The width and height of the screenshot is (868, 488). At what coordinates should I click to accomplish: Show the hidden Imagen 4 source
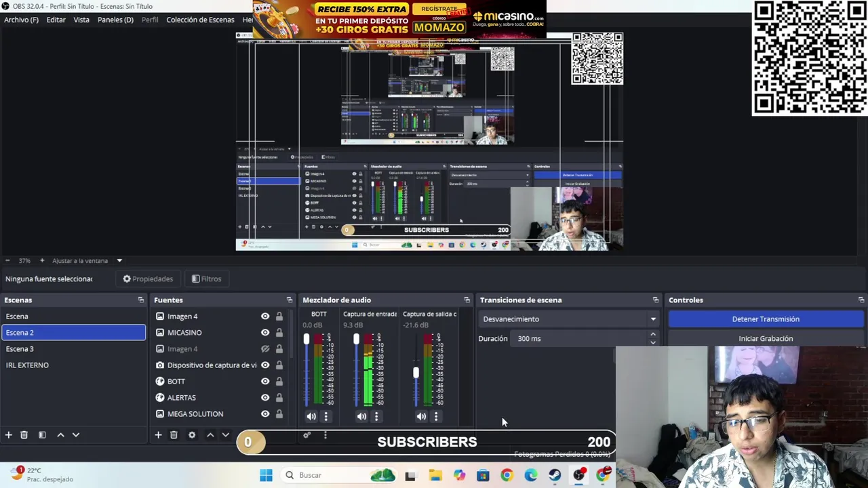pos(265,349)
